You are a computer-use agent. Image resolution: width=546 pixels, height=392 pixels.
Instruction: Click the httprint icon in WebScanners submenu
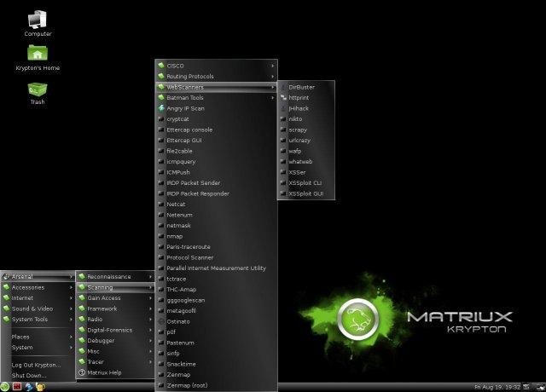click(x=283, y=98)
